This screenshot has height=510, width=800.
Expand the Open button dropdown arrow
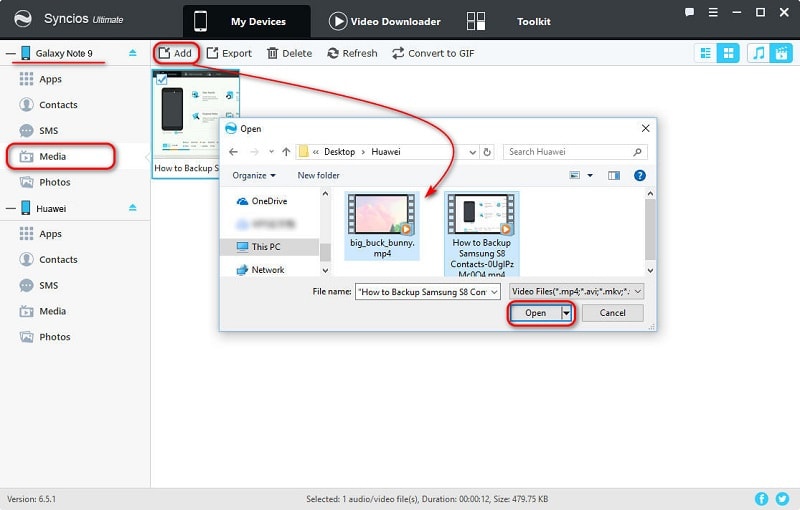pyautogui.click(x=566, y=313)
